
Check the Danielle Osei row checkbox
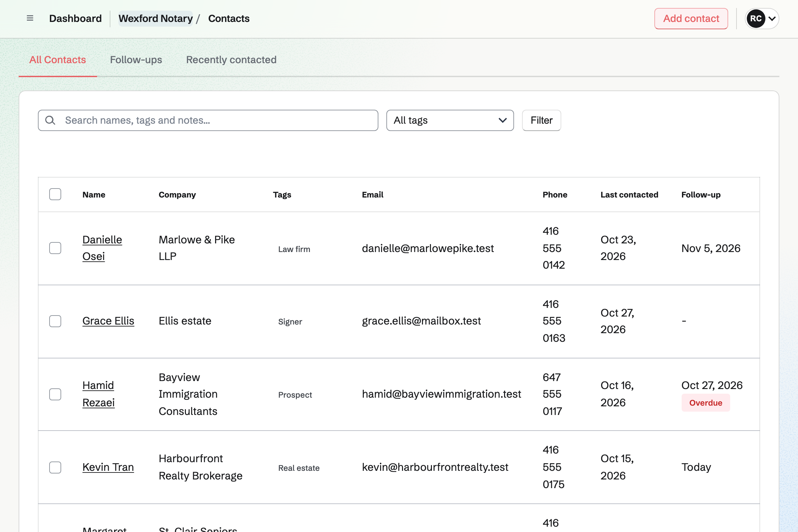point(55,248)
